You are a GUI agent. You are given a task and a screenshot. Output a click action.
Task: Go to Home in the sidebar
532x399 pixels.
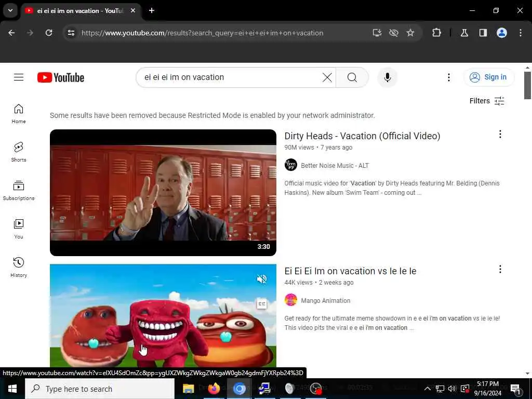point(19,114)
